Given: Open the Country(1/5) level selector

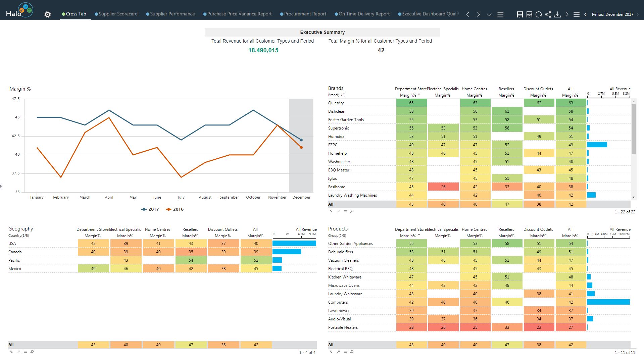Looking at the screenshot, I should 19,236.
